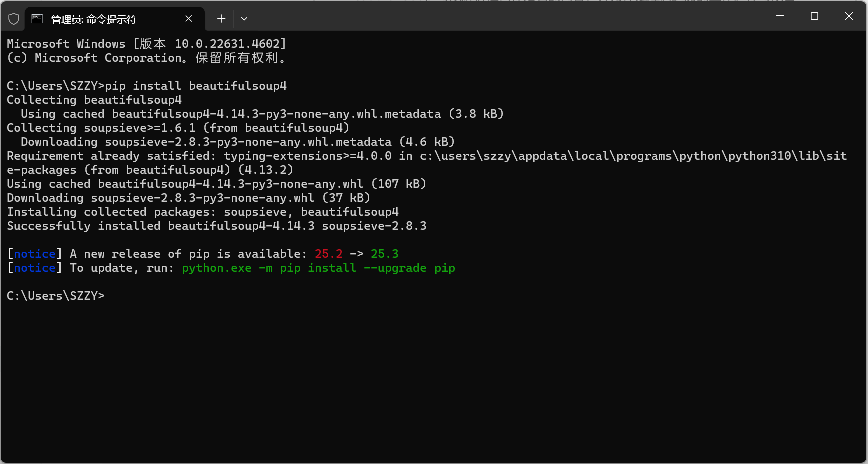Click the red 25.2 version number
The width and height of the screenshot is (868, 464).
point(329,254)
